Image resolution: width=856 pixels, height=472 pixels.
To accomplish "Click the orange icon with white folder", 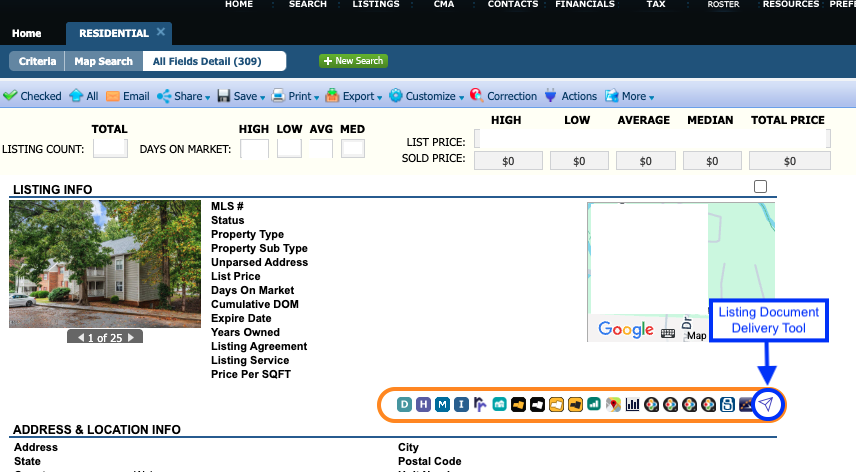I will pos(556,404).
